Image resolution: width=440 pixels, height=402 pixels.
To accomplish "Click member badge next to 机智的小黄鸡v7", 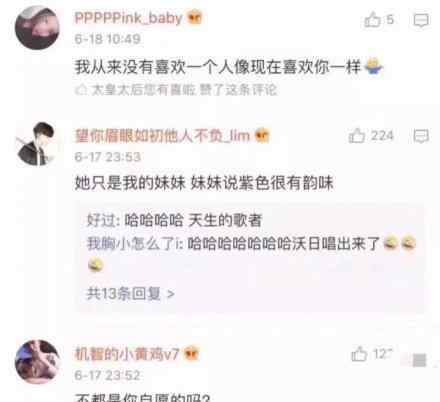I will 192,353.
